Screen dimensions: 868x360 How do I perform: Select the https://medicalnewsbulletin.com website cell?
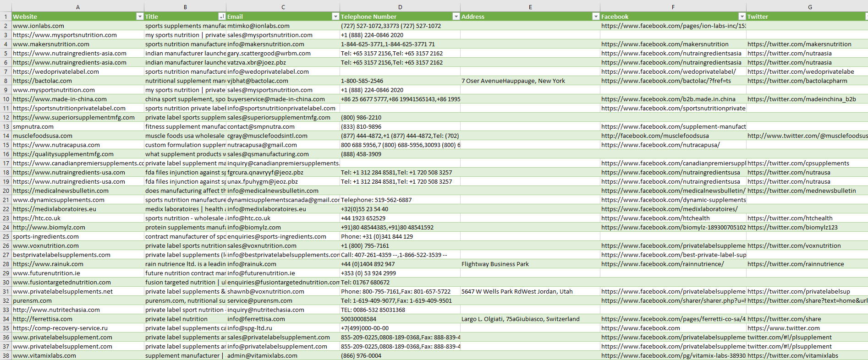pos(78,191)
